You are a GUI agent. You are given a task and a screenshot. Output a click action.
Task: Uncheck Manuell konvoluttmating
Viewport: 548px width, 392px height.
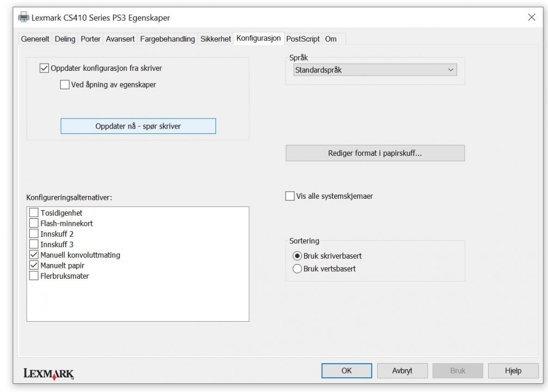coord(34,255)
